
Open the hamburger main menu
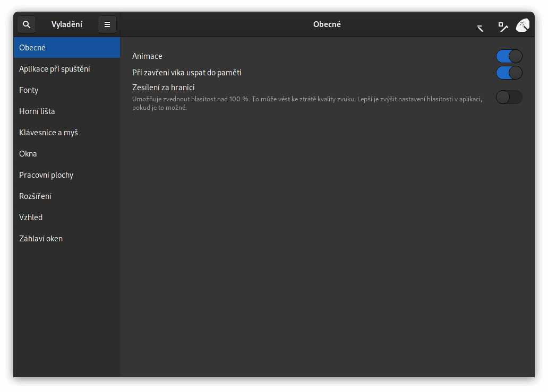(x=107, y=24)
